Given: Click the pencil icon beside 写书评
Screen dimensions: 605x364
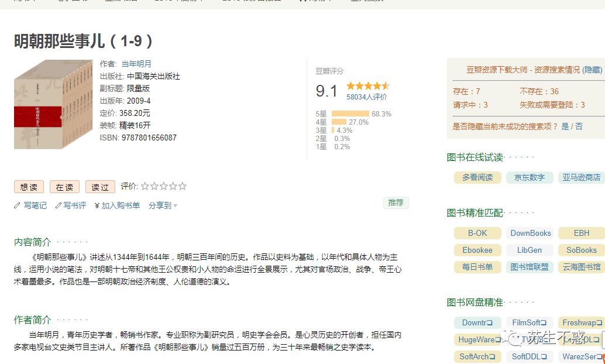Looking at the screenshot, I should (x=59, y=206).
